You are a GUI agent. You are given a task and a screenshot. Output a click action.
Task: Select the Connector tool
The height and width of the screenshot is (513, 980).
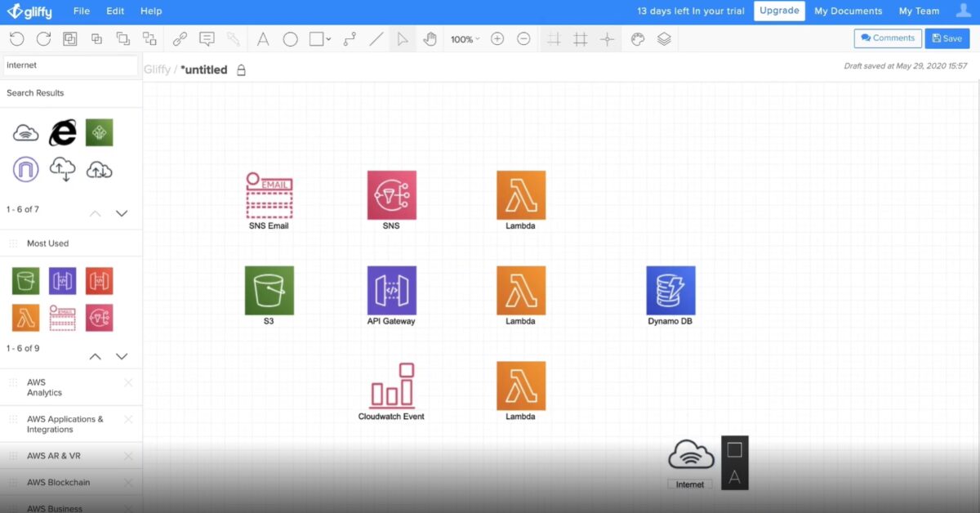349,38
